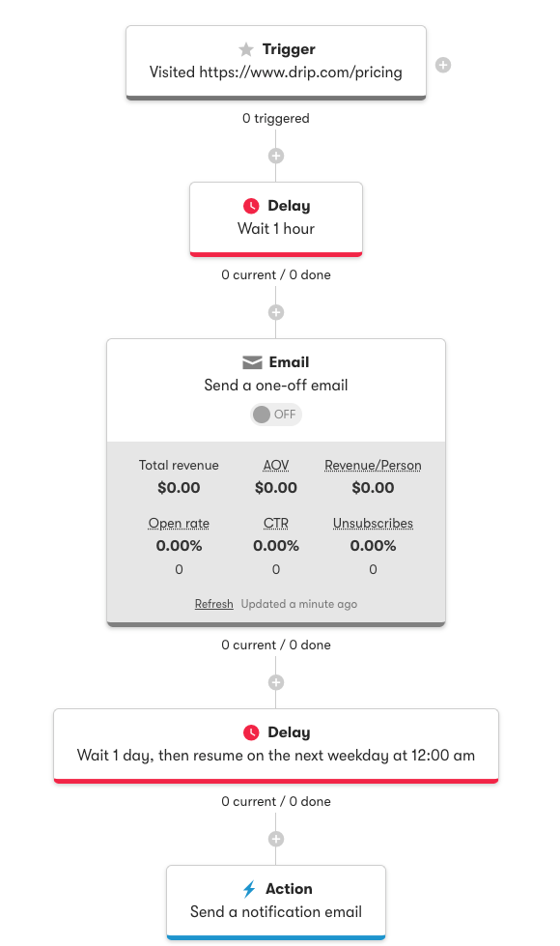Open the AOV metric label
Screen dimensions: 560x946
click(276, 465)
